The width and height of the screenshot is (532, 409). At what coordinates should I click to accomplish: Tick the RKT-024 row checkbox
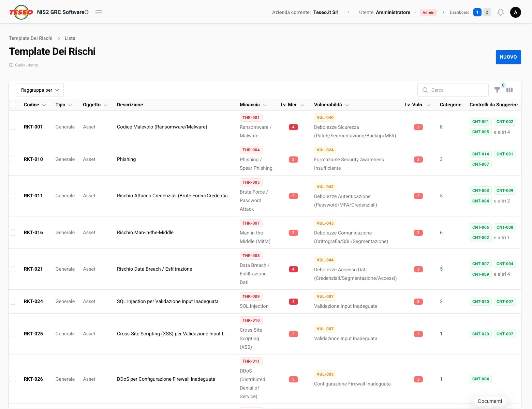[13, 301]
